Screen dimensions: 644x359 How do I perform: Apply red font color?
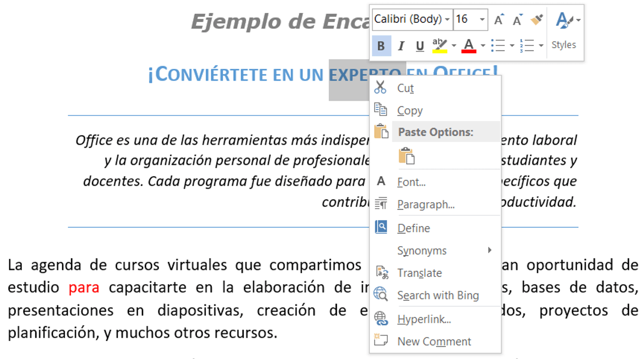coord(468,45)
